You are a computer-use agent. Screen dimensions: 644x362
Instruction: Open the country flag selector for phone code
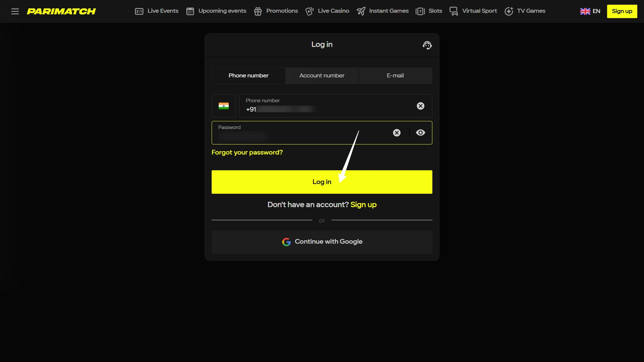click(x=223, y=106)
